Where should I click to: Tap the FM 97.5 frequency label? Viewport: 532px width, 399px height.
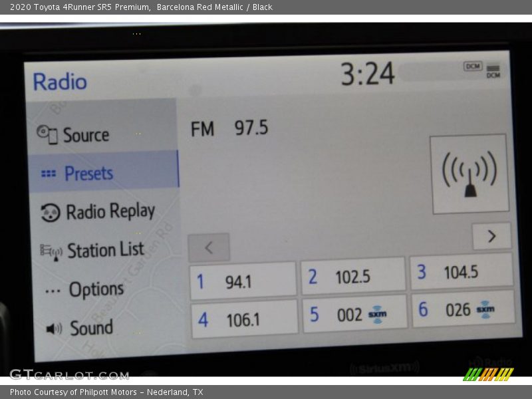click(229, 128)
